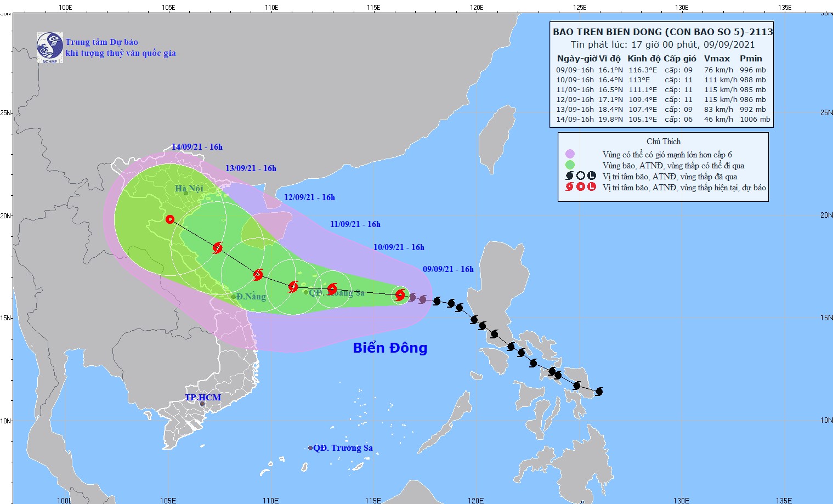Image resolution: width=833 pixels, height=504 pixels.
Task: Click the NCHMF logo in the top-left
Action: pos(50,47)
